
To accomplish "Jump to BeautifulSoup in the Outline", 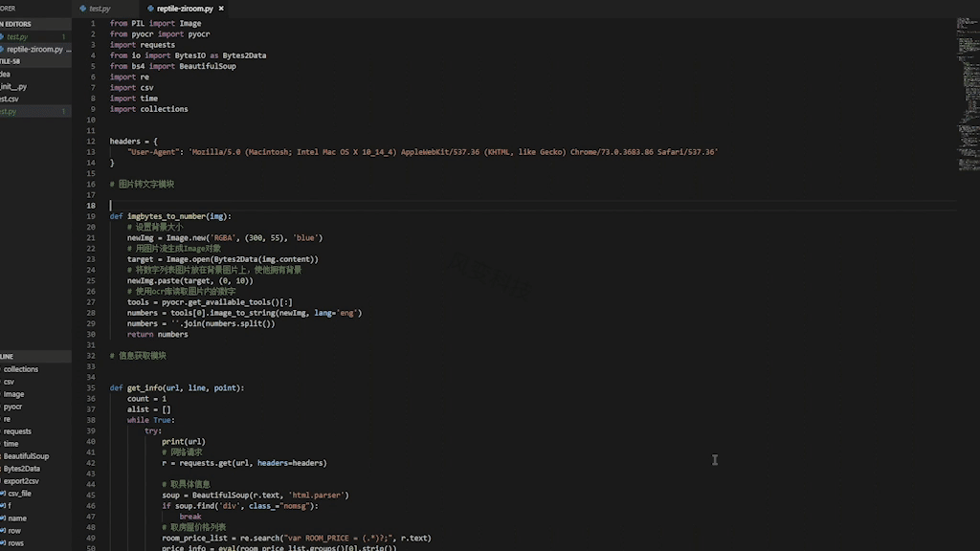I will (x=26, y=456).
